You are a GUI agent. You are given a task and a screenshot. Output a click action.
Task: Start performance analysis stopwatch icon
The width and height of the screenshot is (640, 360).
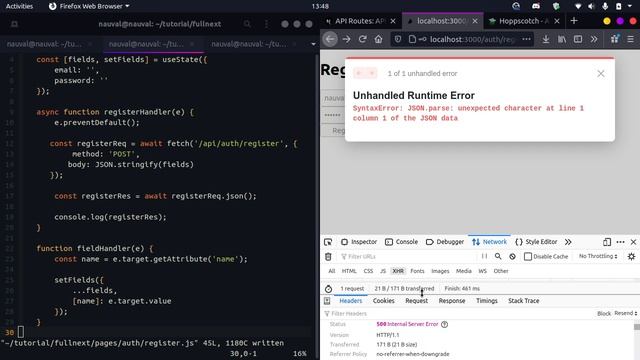(x=329, y=289)
